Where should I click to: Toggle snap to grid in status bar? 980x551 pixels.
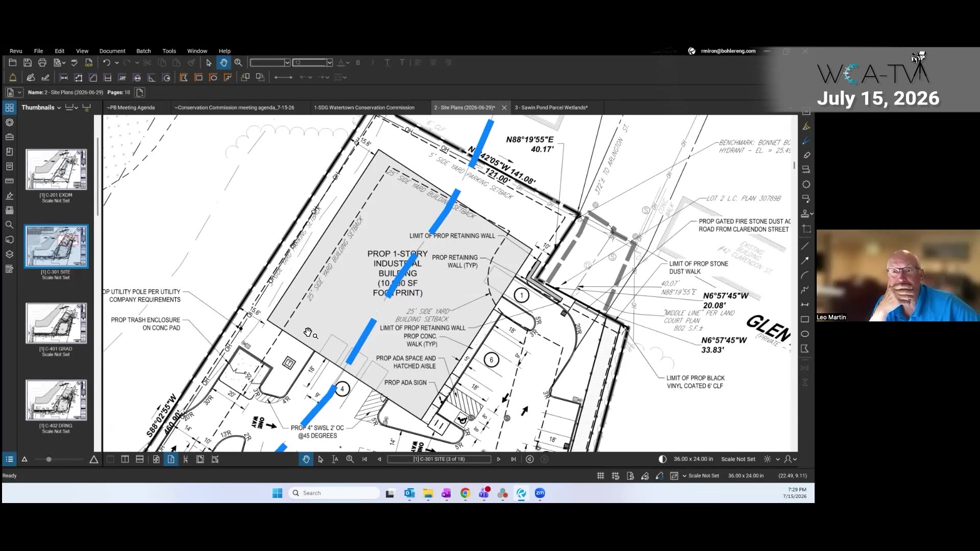[616, 476]
